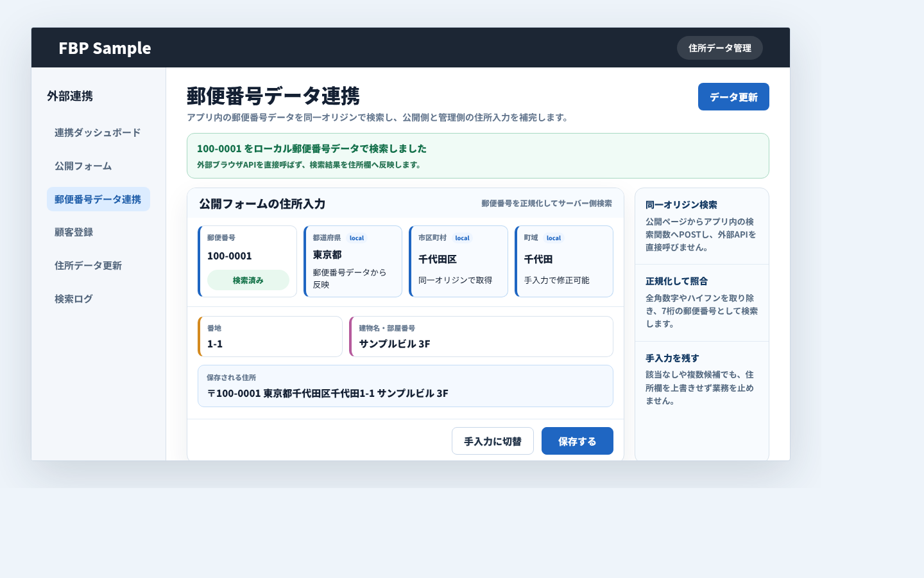
Task: Click the 番地 field with 1-1
Action: tap(270, 337)
